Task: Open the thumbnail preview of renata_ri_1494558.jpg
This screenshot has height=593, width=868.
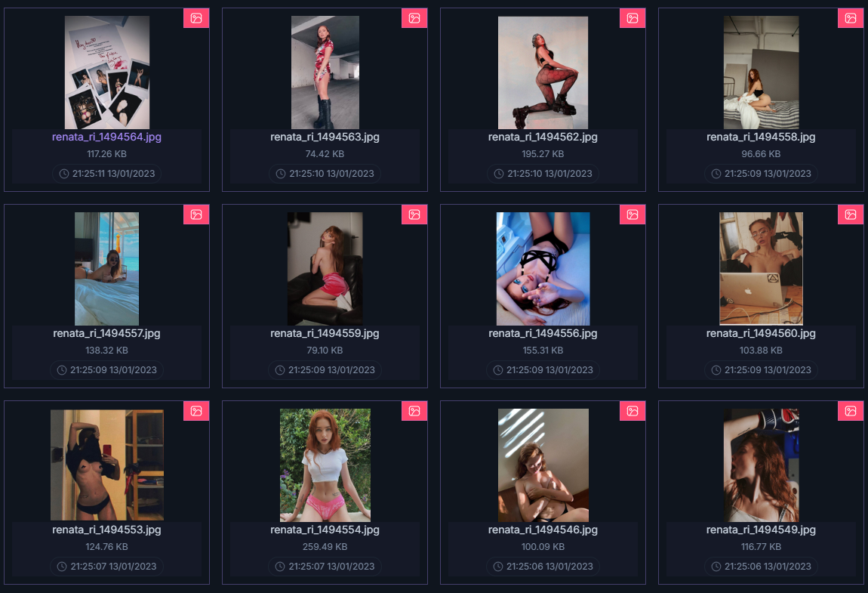Action: tap(761, 73)
